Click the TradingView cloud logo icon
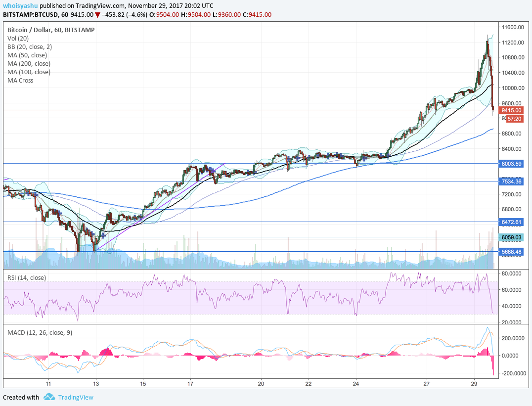 click(x=49, y=397)
